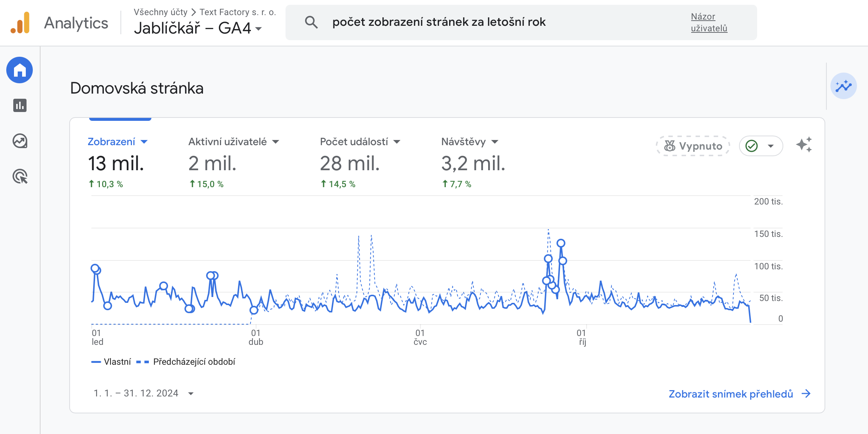Click the highest anomaly marker on chart
The image size is (868, 434).
click(x=561, y=243)
